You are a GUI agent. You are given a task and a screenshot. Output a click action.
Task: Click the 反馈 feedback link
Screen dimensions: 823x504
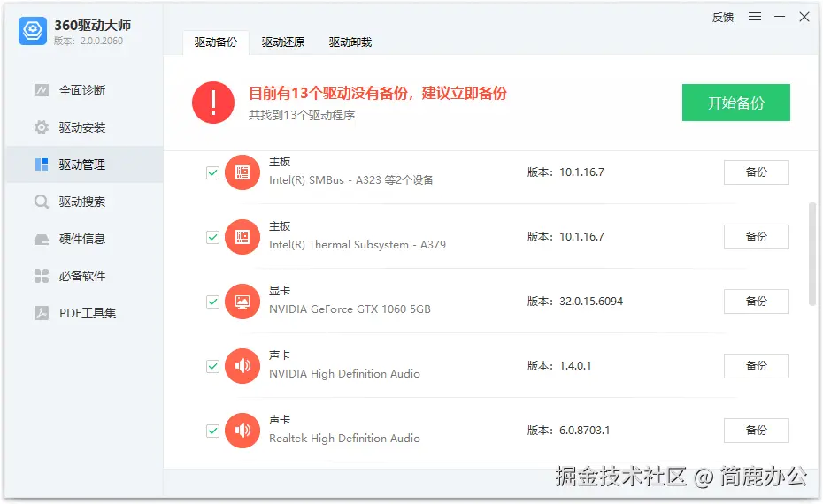click(x=723, y=18)
